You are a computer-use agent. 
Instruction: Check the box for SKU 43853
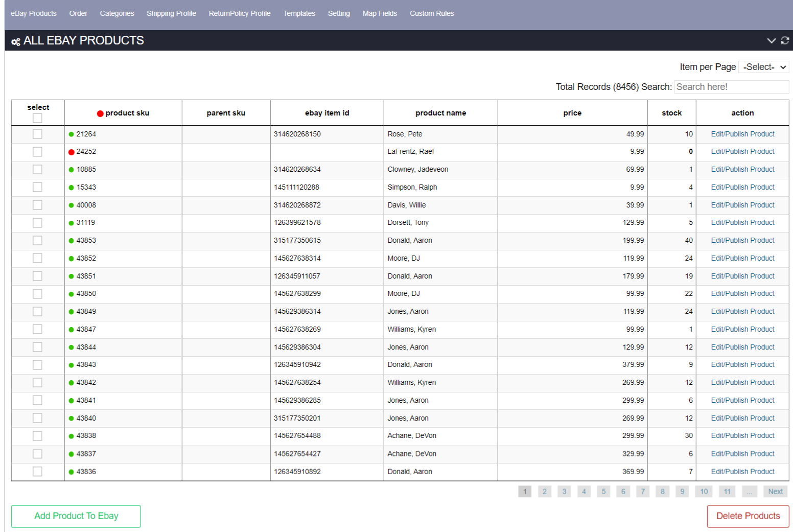[37, 240]
